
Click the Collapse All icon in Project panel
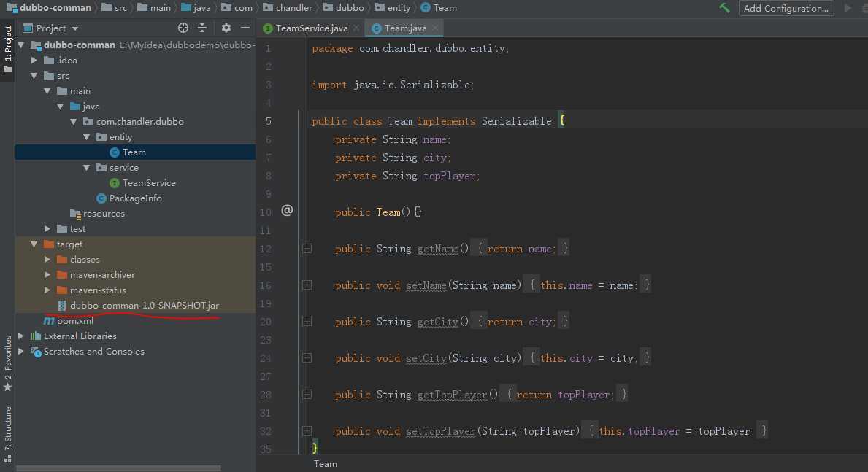[x=202, y=28]
